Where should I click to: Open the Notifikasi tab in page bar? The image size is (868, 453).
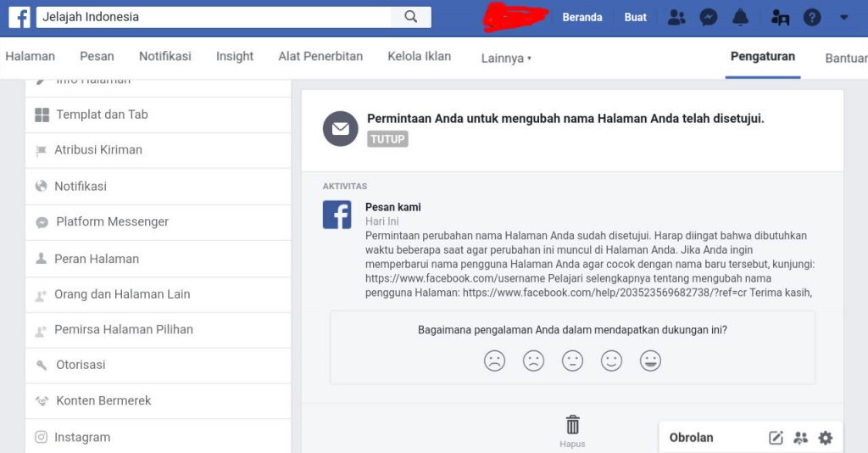165,56
